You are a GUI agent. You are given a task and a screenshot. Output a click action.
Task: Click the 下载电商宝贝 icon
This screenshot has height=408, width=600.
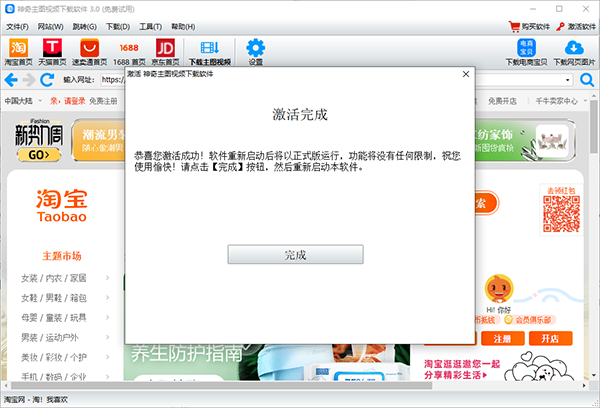(x=526, y=50)
